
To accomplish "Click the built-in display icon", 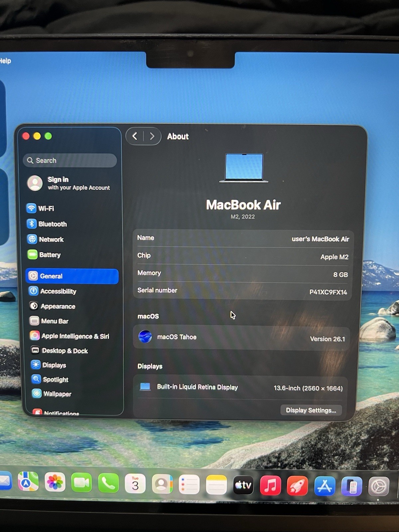I will 145,387.
